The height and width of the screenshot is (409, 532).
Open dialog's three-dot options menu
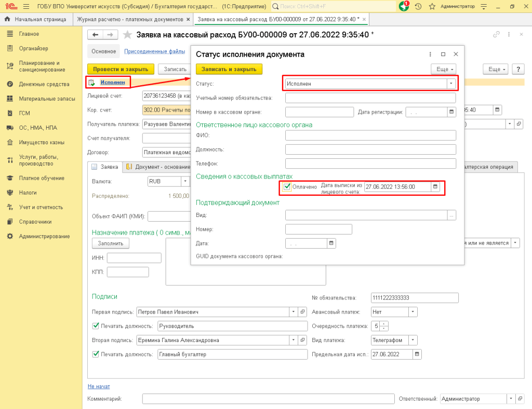430,54
